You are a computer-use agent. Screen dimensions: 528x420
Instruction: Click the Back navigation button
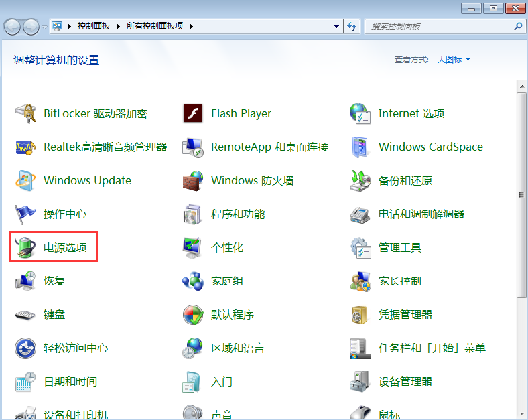[x=13, y=27]
